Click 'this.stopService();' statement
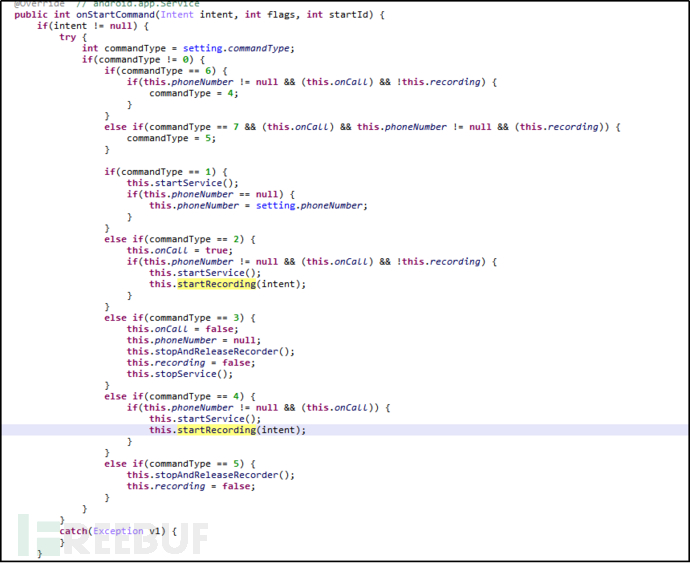This screenshot has height=563, width=690. coord(180,374)
